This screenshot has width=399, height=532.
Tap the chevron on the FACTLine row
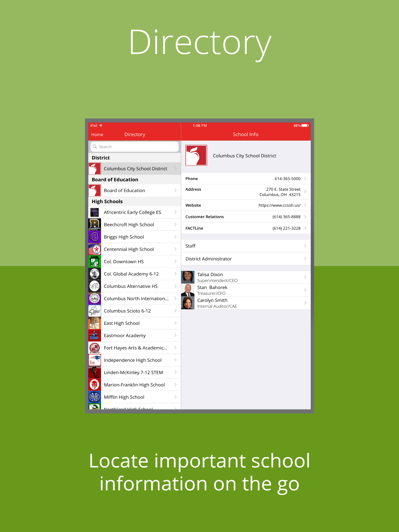[305, 228]
